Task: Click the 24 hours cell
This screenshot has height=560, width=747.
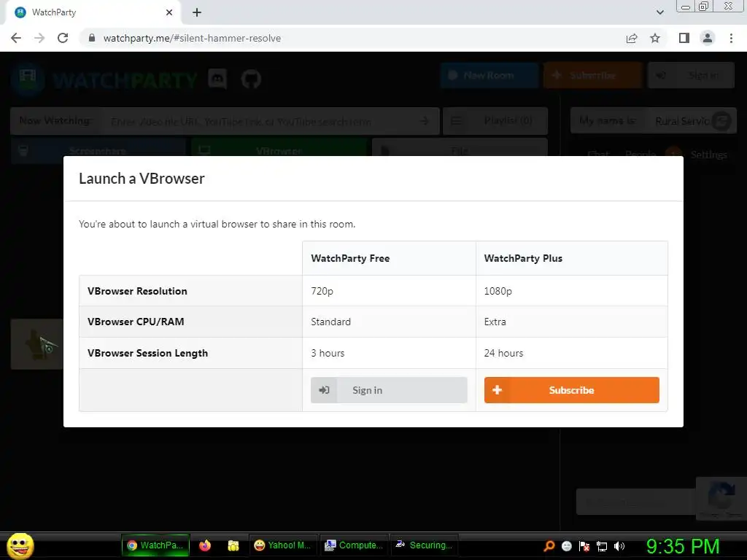Action: 572,353
